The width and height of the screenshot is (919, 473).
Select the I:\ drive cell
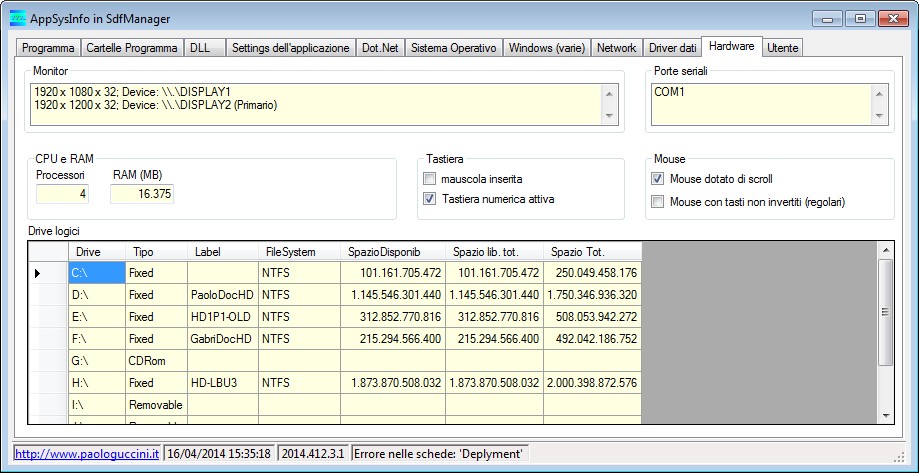click(x=97, y=405)
